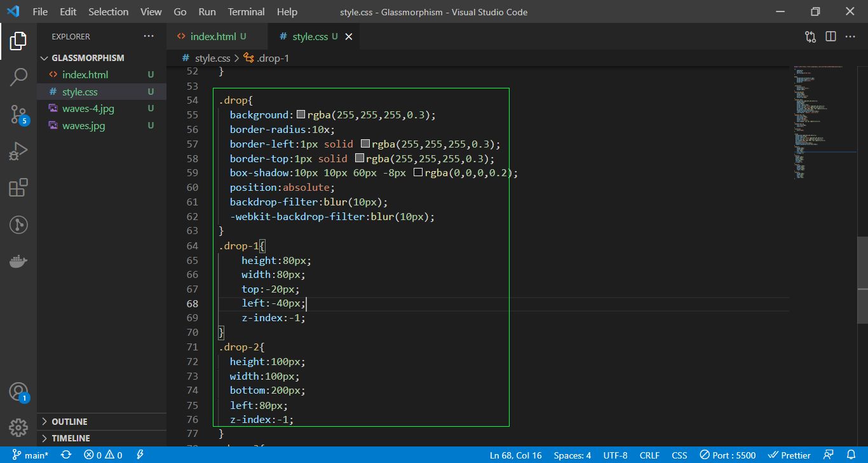This screenshot has width=868, height=463.
Task: Open changes compare icon in editor toolbar
Action: [810, 36]
